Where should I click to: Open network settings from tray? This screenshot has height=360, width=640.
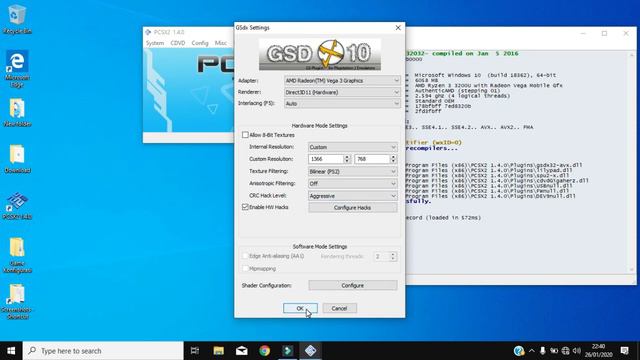click(565, 351)
